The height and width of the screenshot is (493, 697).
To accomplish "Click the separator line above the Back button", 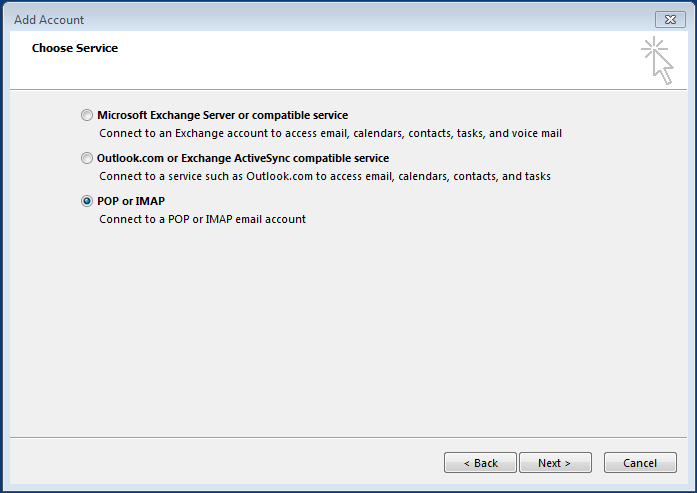I will [348, 437].
